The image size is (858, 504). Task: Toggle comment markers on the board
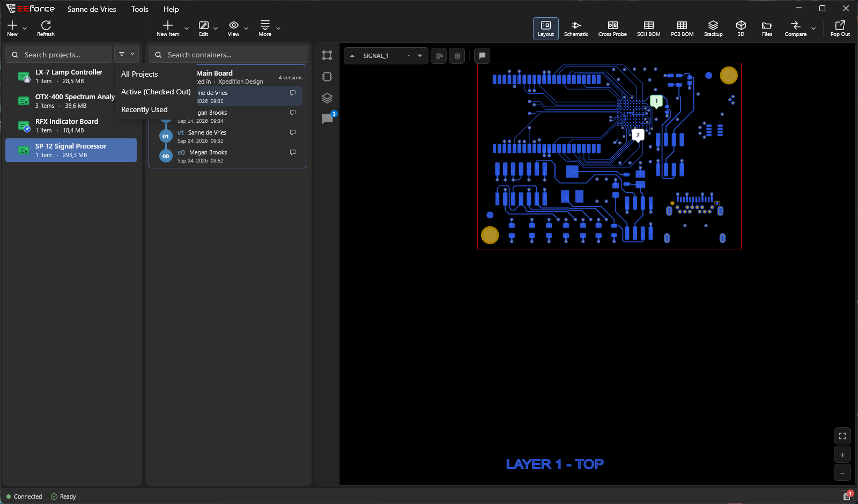482,56
